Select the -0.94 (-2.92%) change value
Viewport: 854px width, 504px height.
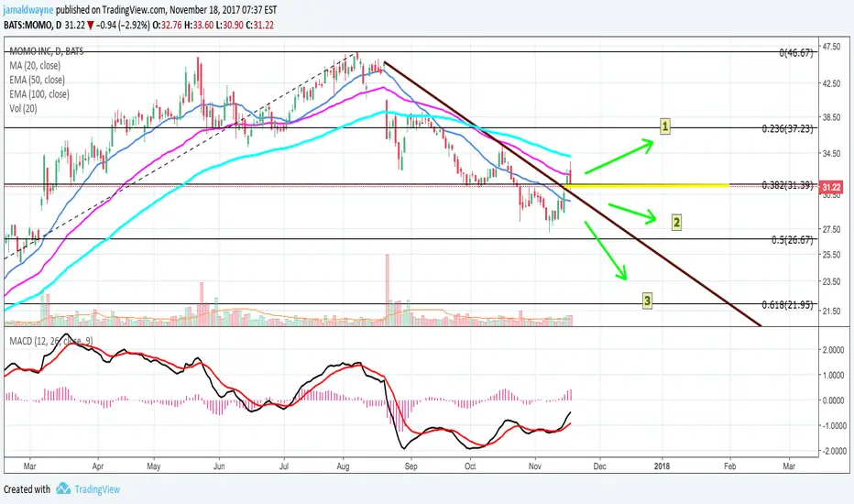(123, 25)
